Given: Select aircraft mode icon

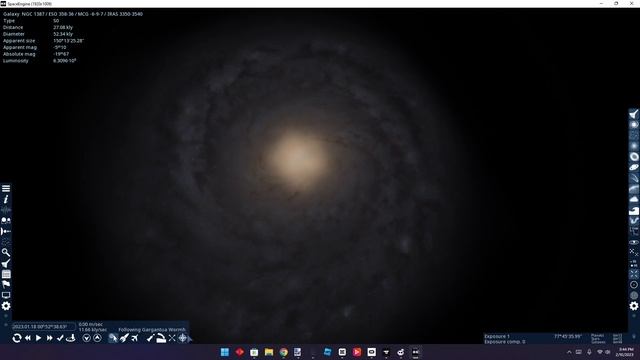Looking at the screenshot, I should [135, 338].
